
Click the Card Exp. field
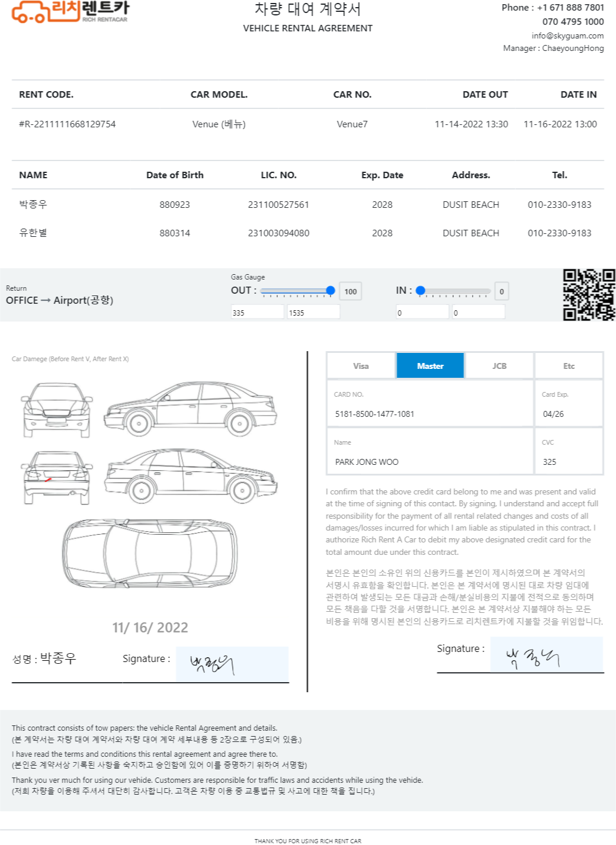[569, 414]
